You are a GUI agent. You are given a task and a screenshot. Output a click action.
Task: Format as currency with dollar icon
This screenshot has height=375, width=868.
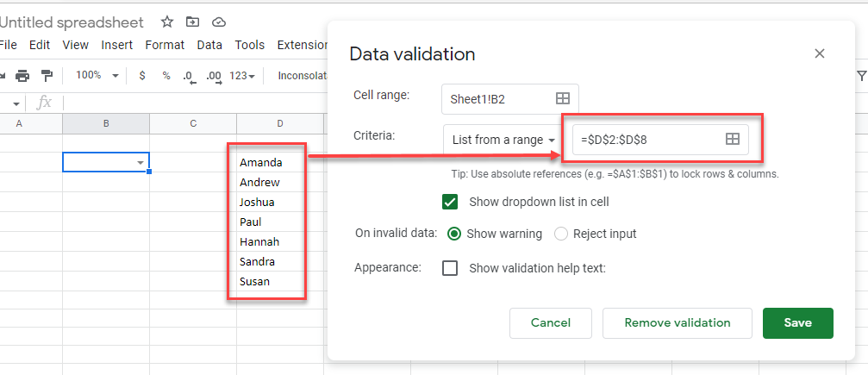[142, 76]
